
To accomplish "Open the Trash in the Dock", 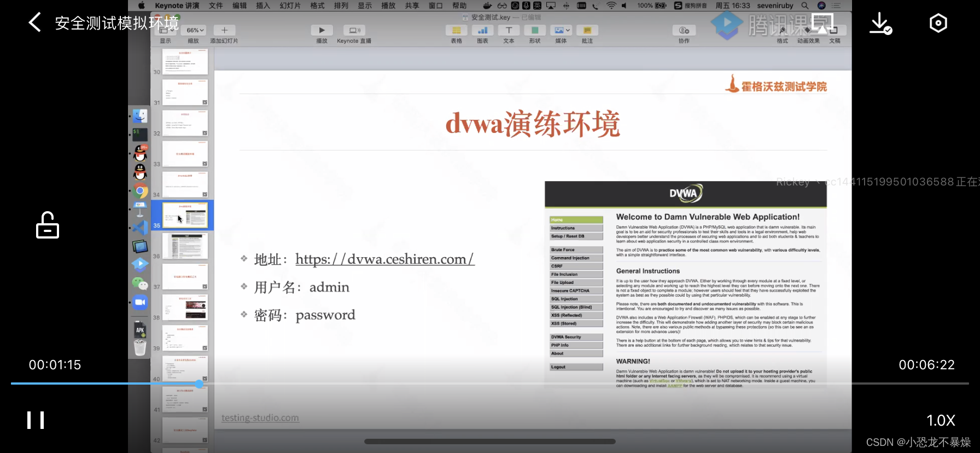I will pos(140,348).
